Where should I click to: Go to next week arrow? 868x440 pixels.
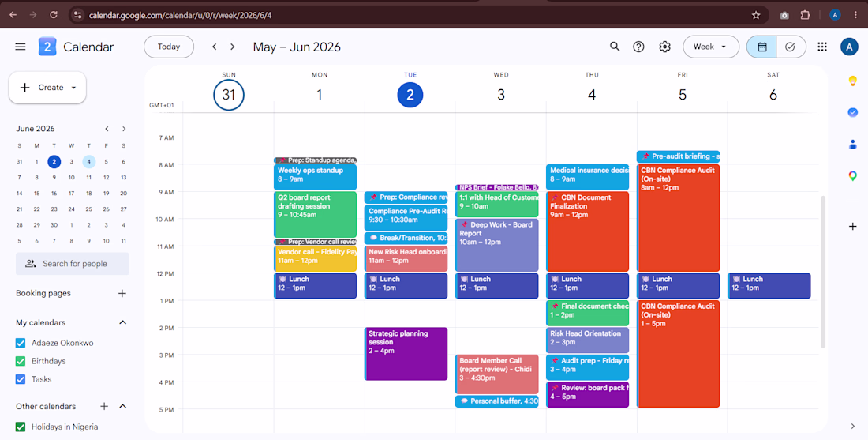pyautogui.click(x=233, y=47)
